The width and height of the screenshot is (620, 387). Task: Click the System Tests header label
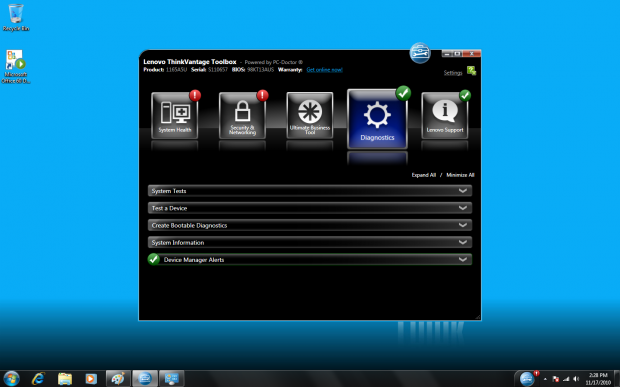169,191
